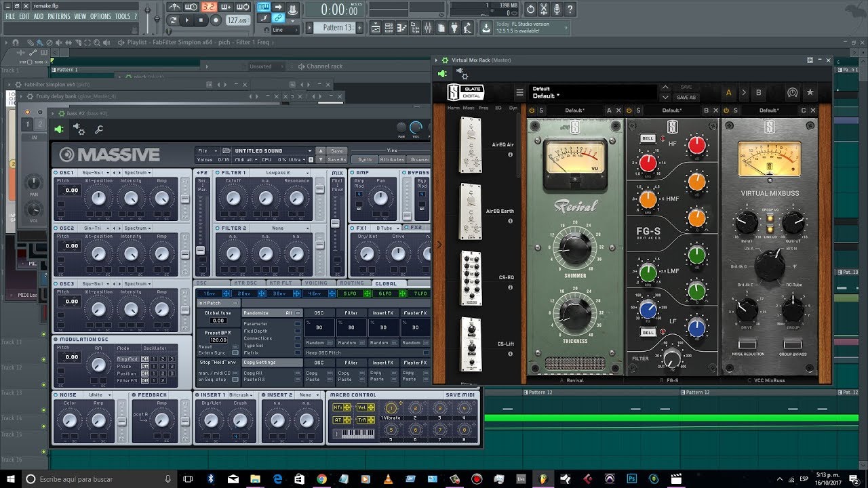Open the PATTERNS menu in FL Studio

coord(59,16)
